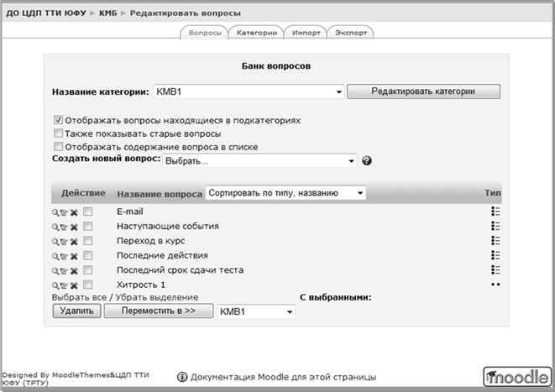
Task: Open the Импорт tab
Action: tap(304, 33)
